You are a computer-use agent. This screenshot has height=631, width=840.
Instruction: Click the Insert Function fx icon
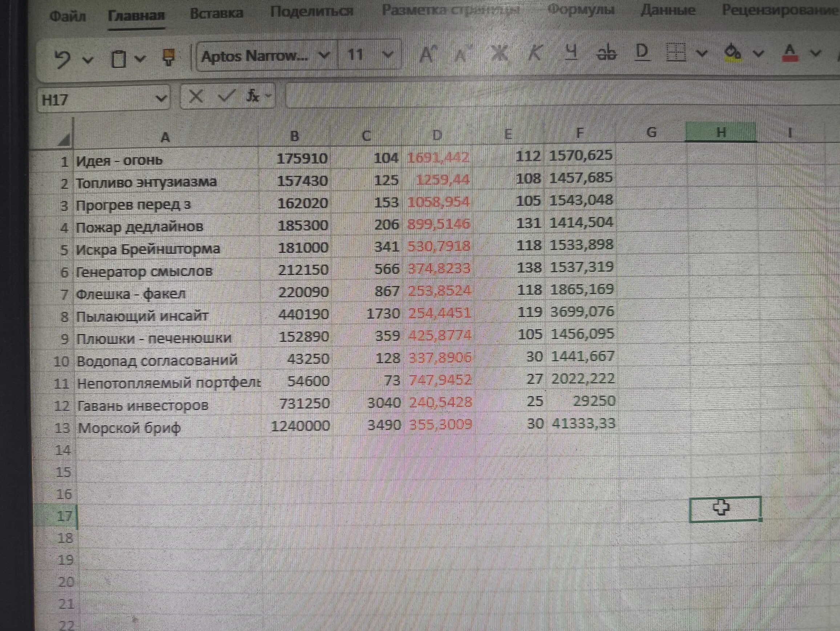point(252,96)
